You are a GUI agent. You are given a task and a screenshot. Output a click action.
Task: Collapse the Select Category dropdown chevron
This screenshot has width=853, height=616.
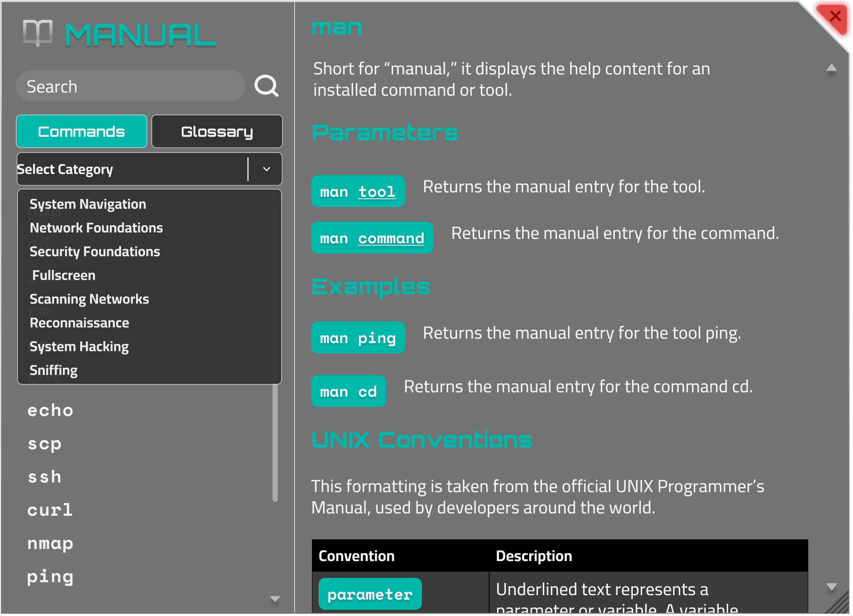coord(266,169)
